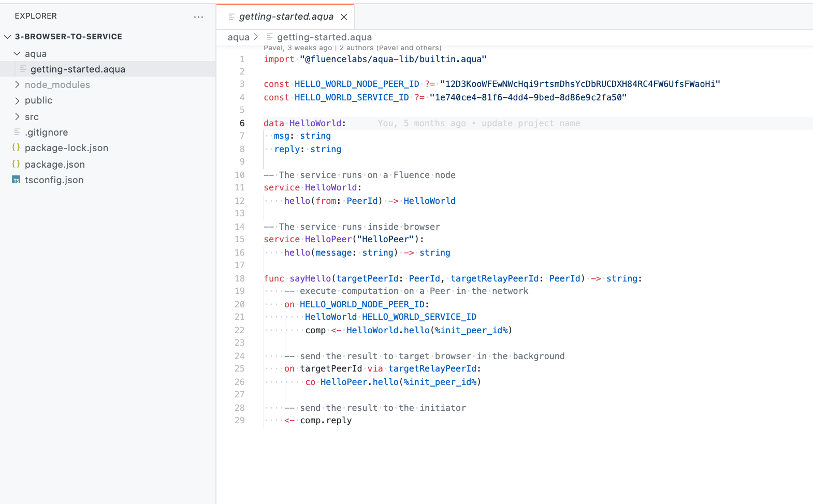The width and height of the screenshot is (813, 504).
Task: Expand the public folder
Action: tap(17, 100)
